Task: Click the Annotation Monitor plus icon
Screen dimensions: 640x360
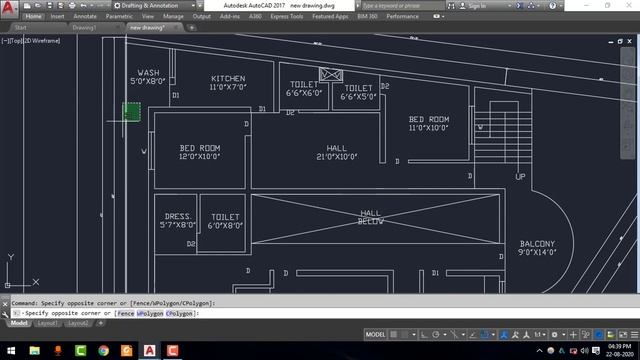Action: point(573,335)
